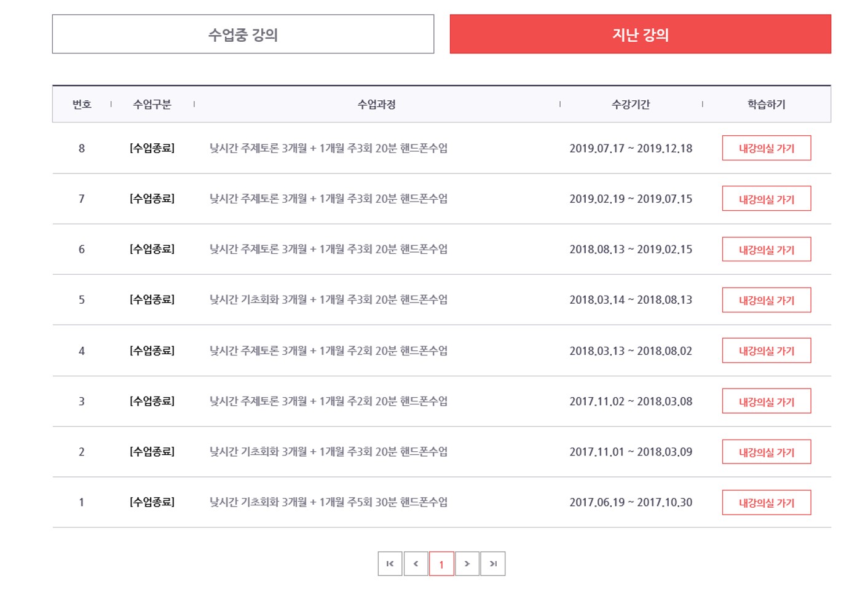Screen dimensions: 868x592
Task: Click the 수업과정 column header
Action: 376,105
